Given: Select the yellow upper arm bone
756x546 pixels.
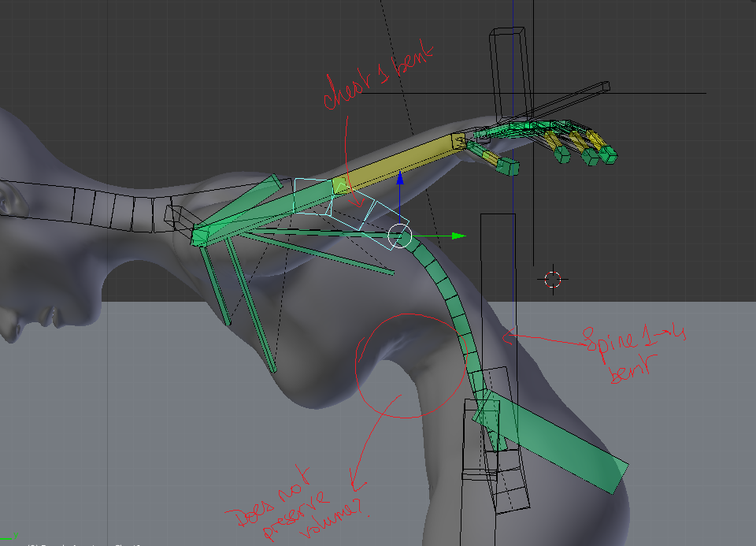Looking at the screenshot, I should point(402,162).
